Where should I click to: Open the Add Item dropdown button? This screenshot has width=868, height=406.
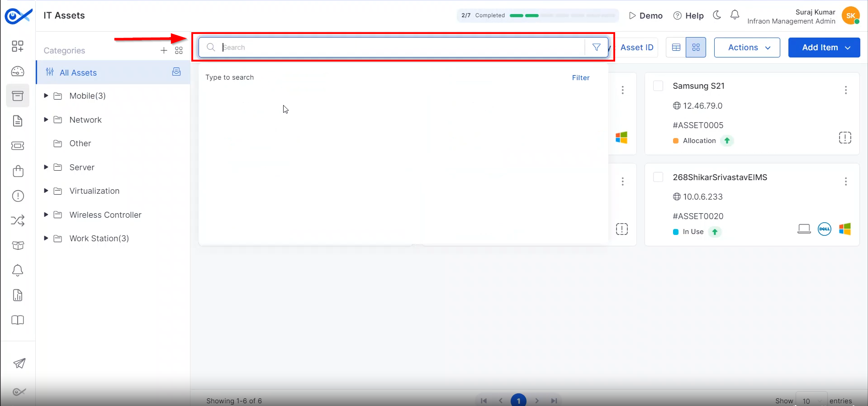[824, 48]
